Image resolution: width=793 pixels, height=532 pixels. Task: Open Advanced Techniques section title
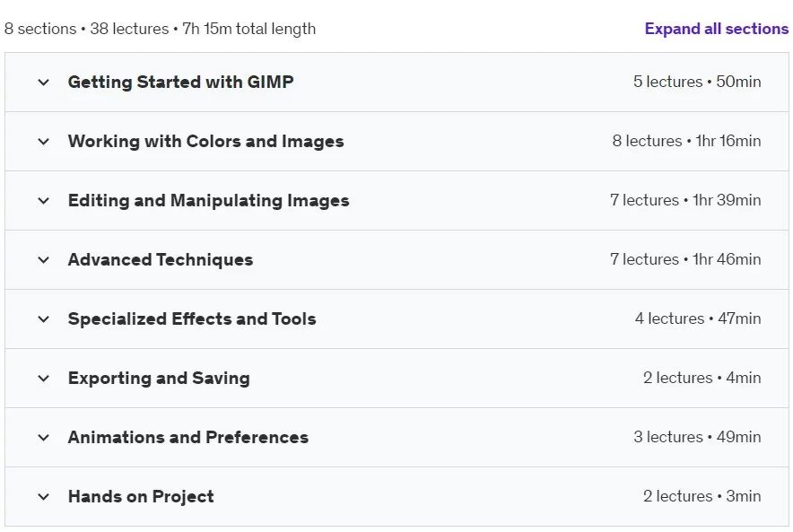[161, 259]
